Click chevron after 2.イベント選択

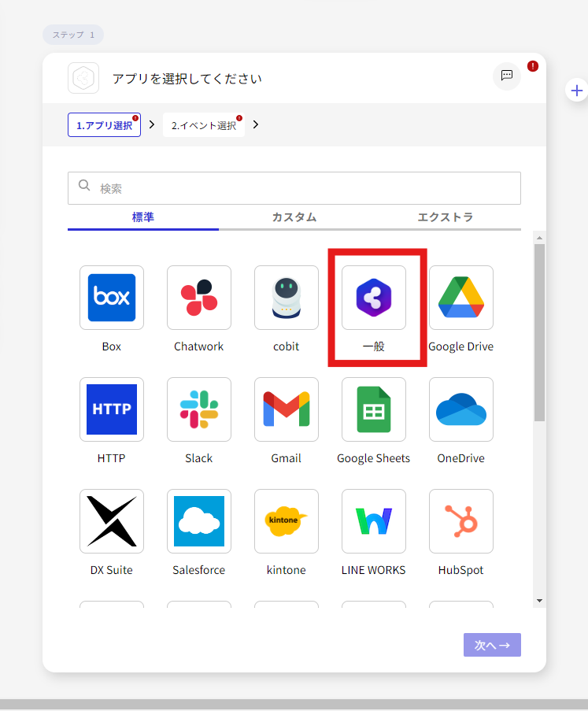(x=256, y=124)
